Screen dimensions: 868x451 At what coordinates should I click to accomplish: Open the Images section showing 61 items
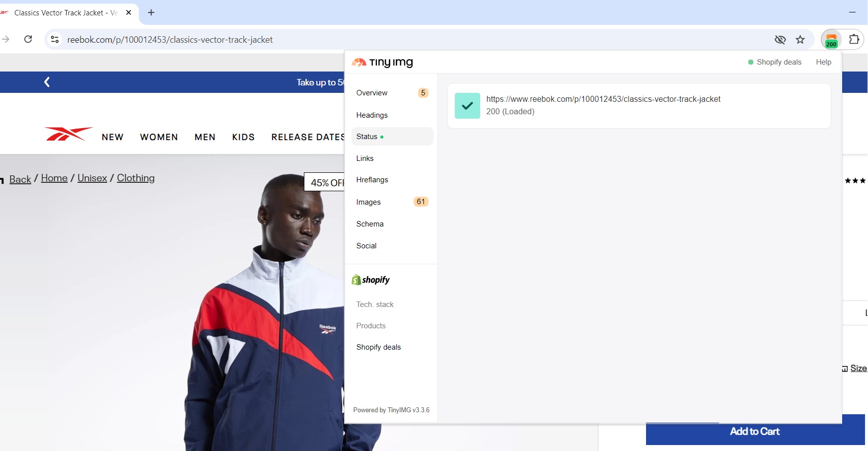tap(368, 202)
